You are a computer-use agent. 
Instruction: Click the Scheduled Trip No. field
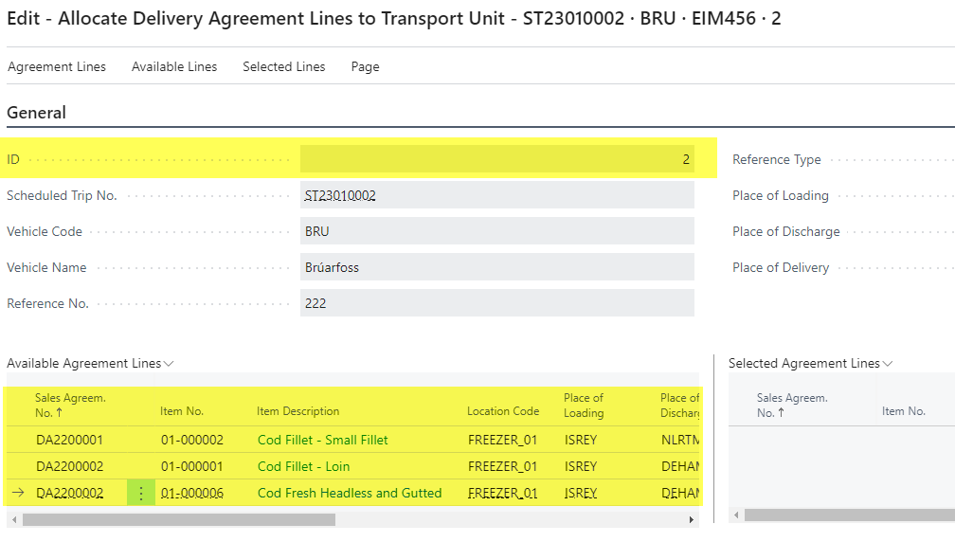click(x=496, y=195)
